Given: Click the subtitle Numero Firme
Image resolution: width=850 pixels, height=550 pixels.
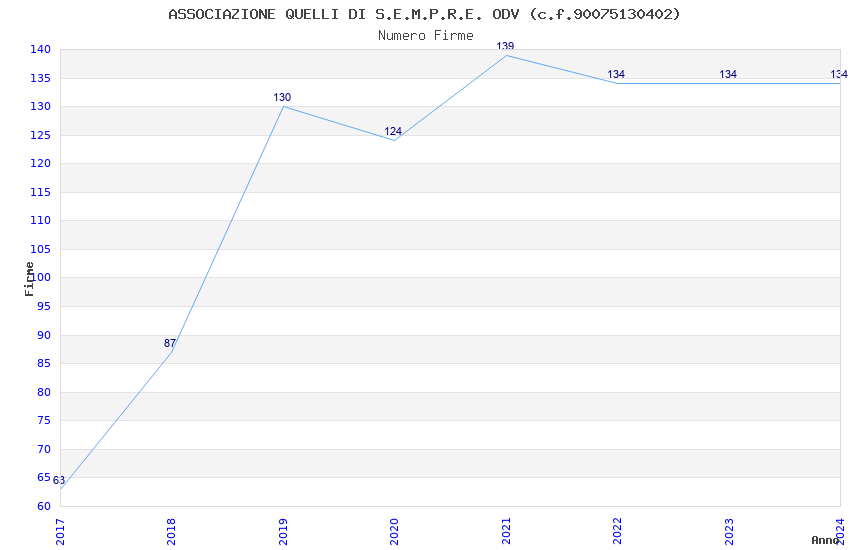Looking at the screenshot, I should [x=426, y=36].
